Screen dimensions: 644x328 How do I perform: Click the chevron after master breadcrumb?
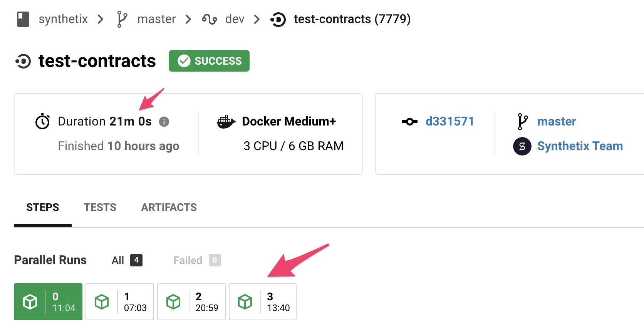188,19
